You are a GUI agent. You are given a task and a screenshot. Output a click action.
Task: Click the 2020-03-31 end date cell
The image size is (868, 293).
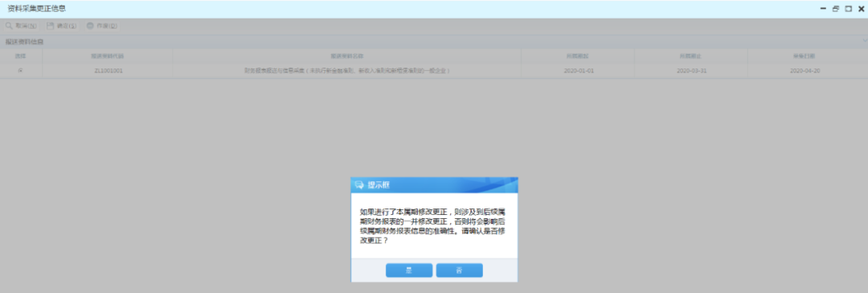tap(691, 71)
